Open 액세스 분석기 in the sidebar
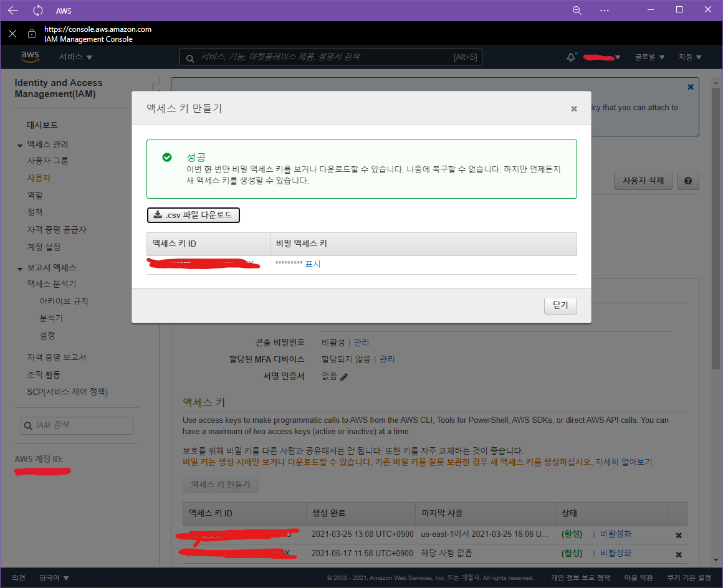The width and height of the screenshot is (723, 588). [52, 284]
